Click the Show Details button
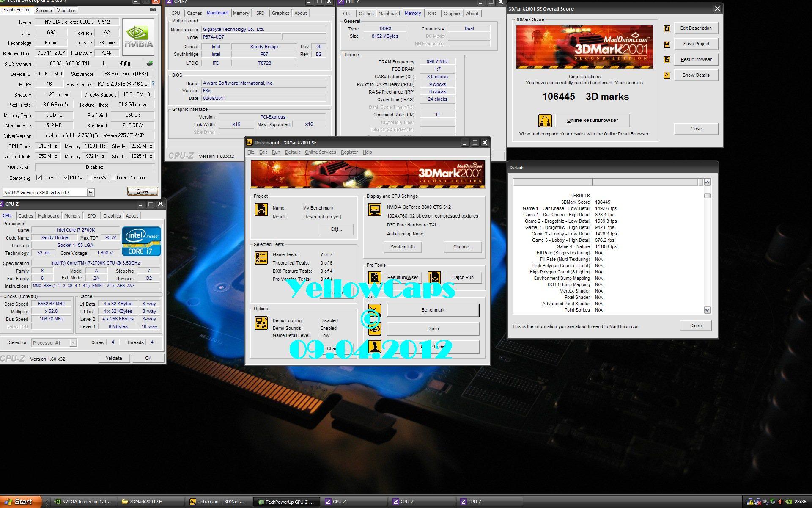812x508 pixels. tap(696, 75)
